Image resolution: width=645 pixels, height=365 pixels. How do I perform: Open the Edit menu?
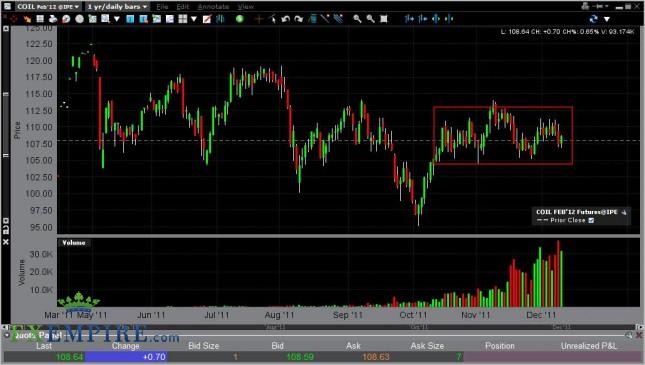point(182,7)
